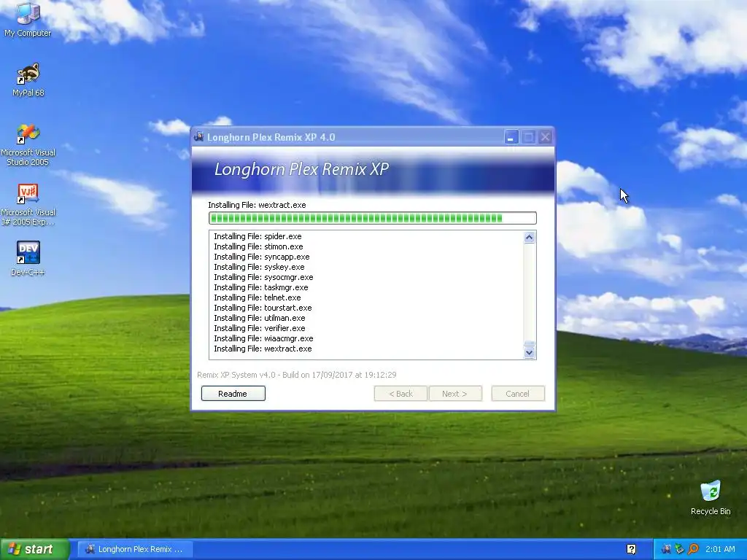Image resolution: width=747 pixels, height=560 pixels.
Task: Click the scroll up arrow in log list
Action: (x=530, y=237)
